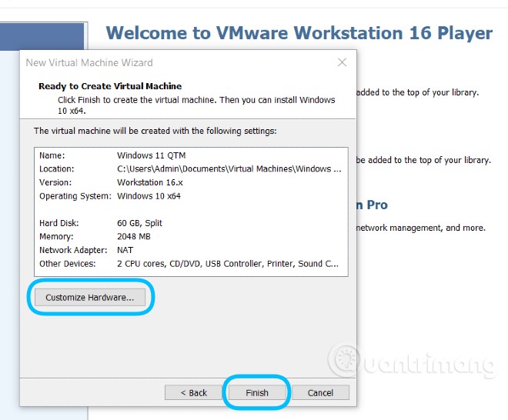Click the 'Hard Disk:' label
508x420 pixels.
[x=59, y=223]
